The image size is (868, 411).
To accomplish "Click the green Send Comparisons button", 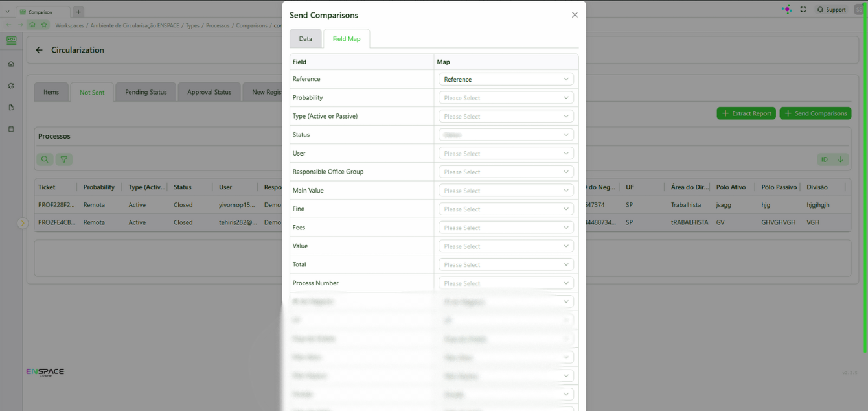I will coord(816,113).
